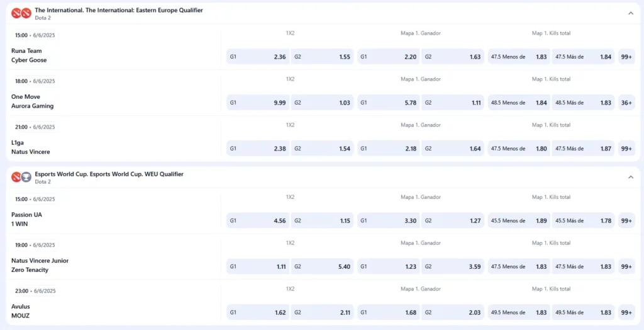This screenshot has height=330, width=644.
Task: Choose Zero Tenacity Map 1 winner 3.59
Action: (452, 266)
